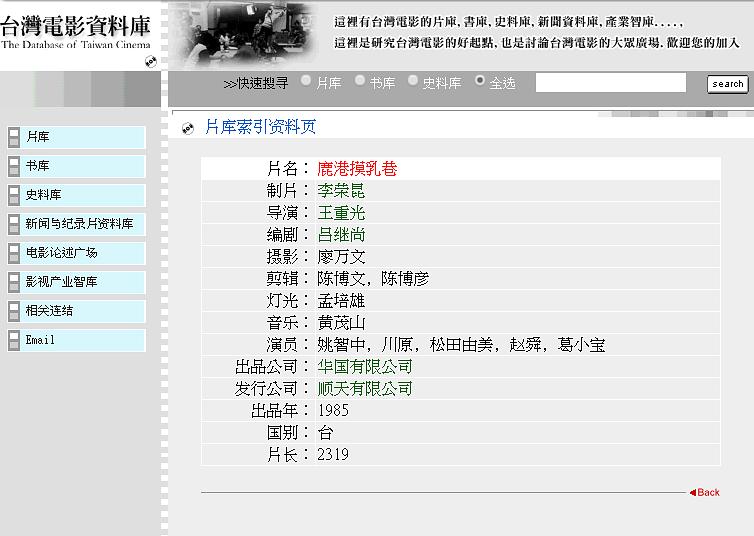Select the 全选 radio option
This screenshot has height=536, width=754.
pyautogui.click(x=480, y=81)
